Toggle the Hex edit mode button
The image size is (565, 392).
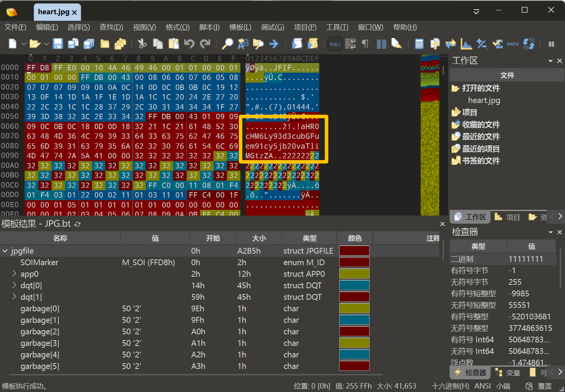pyautogui.click(x=335, y=44)
